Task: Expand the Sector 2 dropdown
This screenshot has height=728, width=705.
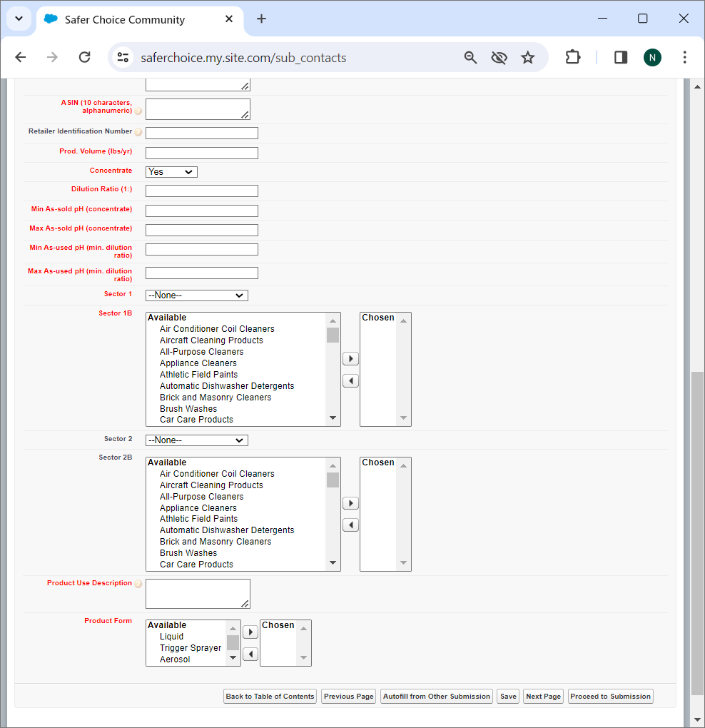Action: click(x=196, y=440)
